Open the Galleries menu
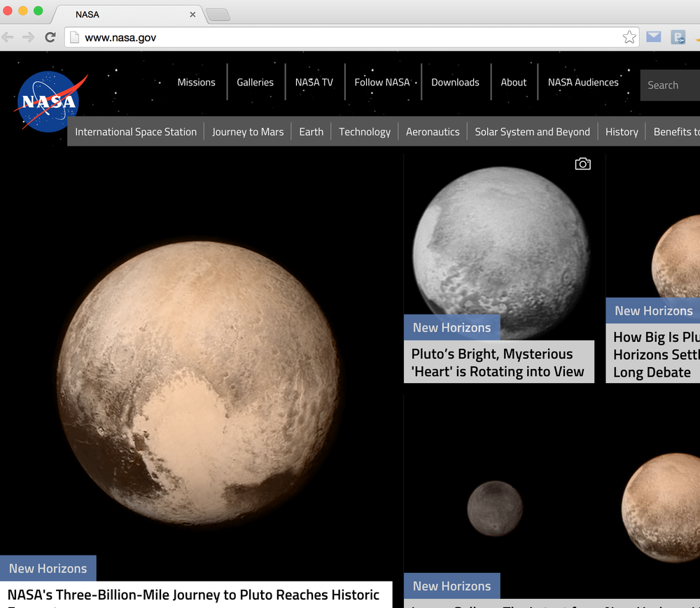 tap(255, 83)
